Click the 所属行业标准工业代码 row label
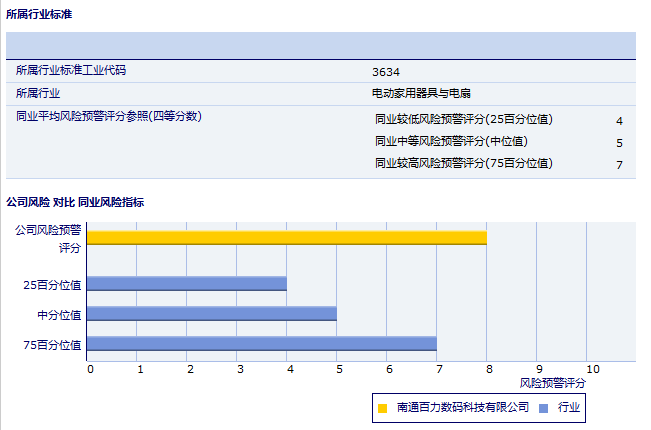This screenshot has width=651, height=430. point(71,71)
